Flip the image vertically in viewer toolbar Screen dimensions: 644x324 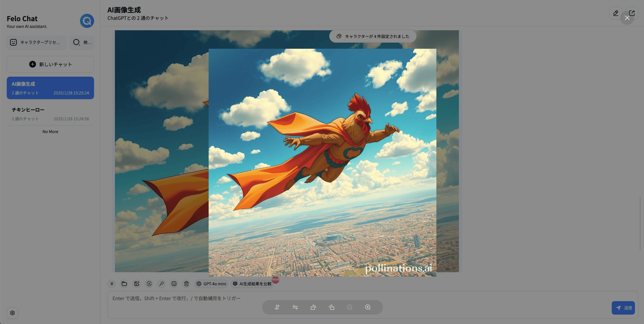277,307
